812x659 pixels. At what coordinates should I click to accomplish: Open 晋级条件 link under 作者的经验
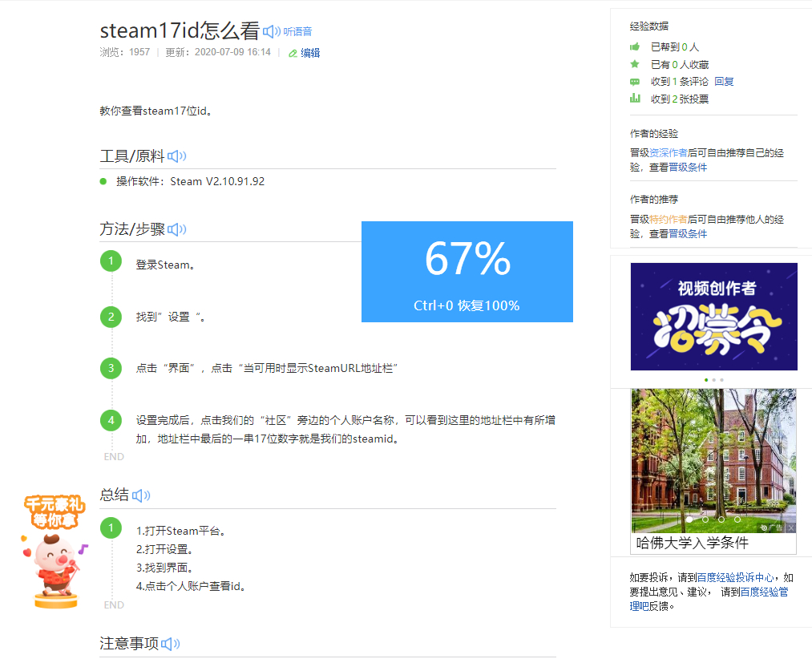coord(688,168)
